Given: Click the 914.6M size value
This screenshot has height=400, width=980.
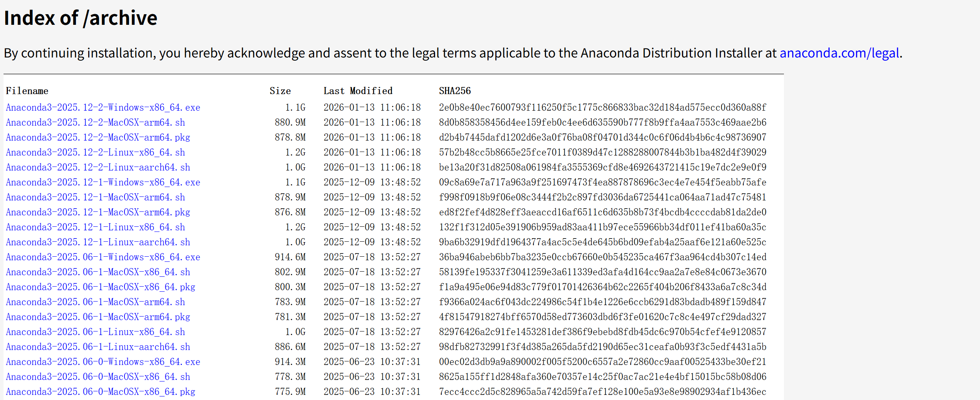Looking at the screenshot, I should pyautogui.click(x=290, y=257).
